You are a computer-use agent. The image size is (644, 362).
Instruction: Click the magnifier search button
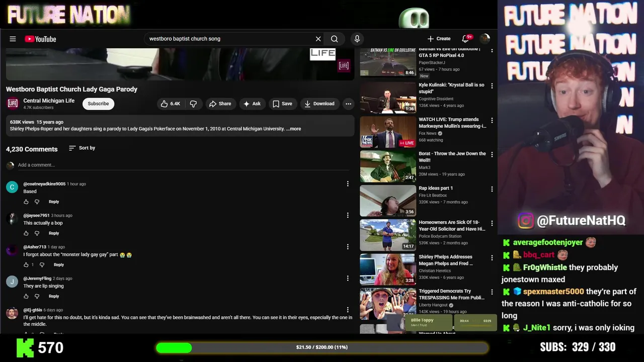pos(334,39)
